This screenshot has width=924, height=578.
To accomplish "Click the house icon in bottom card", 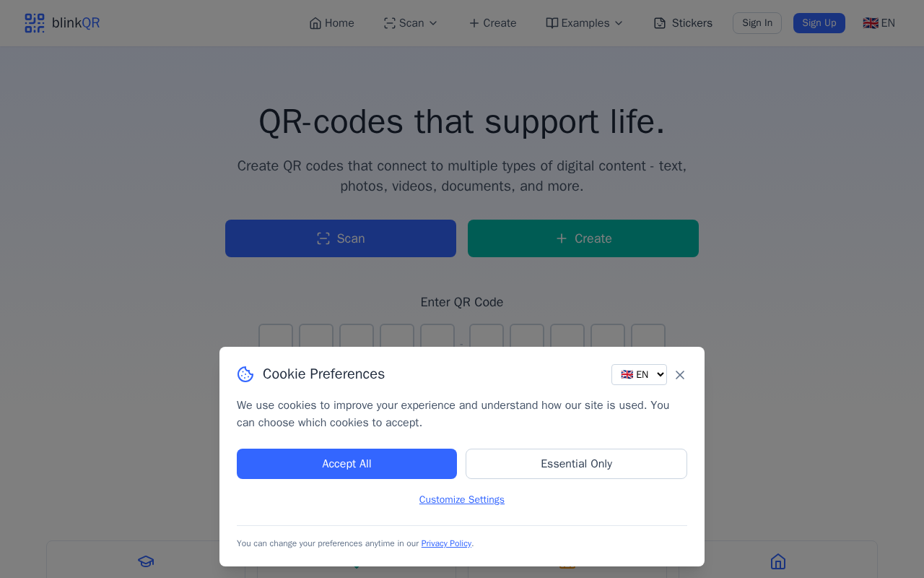I will click(777, 561).
